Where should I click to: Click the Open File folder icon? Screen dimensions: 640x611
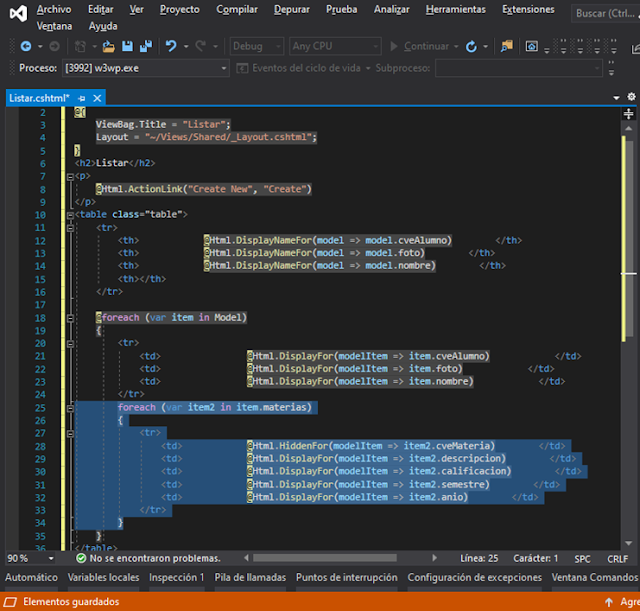[x=107, y=46]
